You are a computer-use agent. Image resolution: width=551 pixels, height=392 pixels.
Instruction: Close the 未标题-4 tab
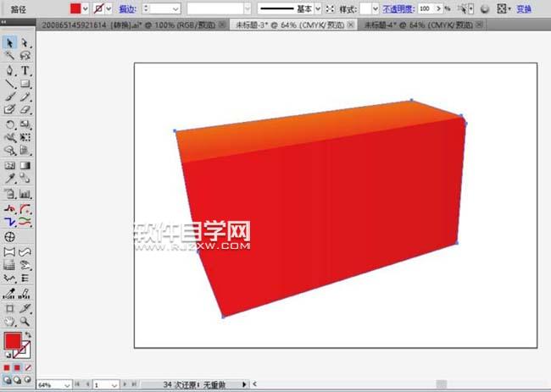479,25
